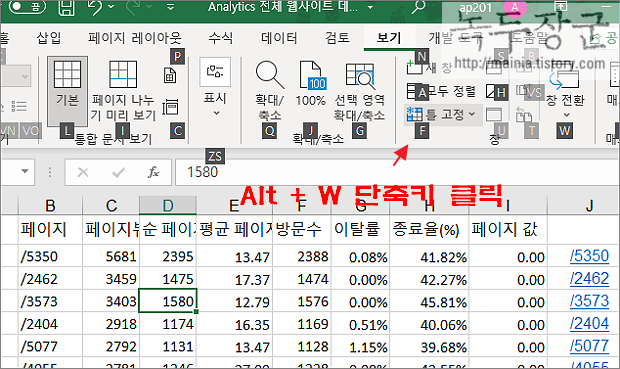
Task: Open the /5077 hyperlink in column J
Action: 589,346
